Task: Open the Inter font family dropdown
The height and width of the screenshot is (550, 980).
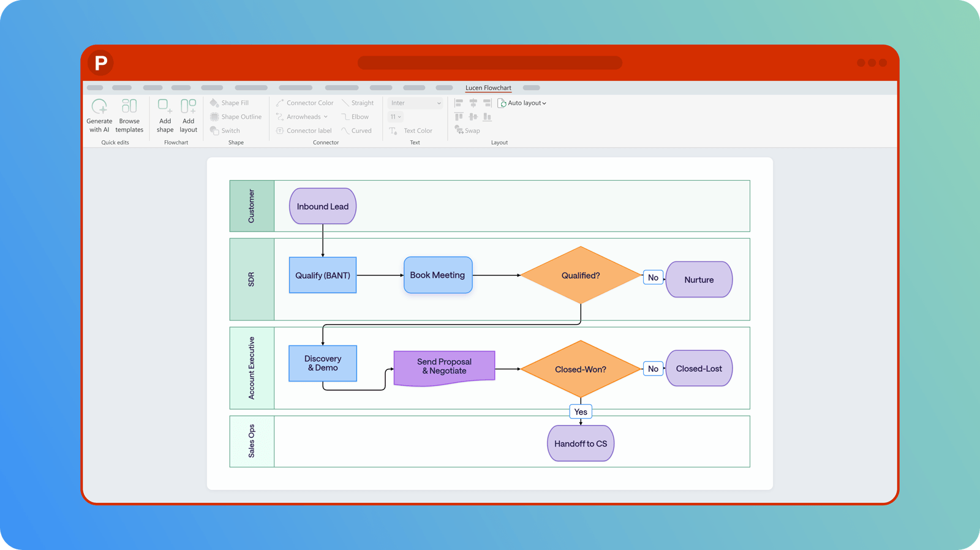Action: 415,103
